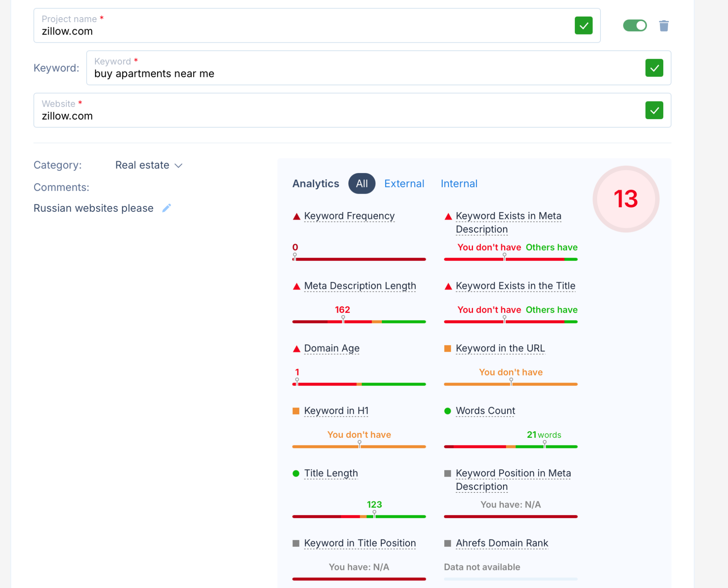Click You don't have under Keyword in H1
728x588 pixels.
click(359, 435)
